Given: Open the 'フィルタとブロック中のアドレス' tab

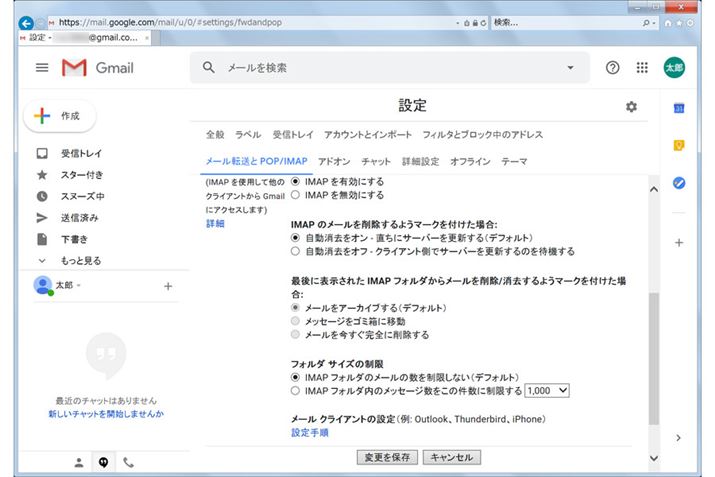Looking at the screenshot, I should [x=483, y=134].
